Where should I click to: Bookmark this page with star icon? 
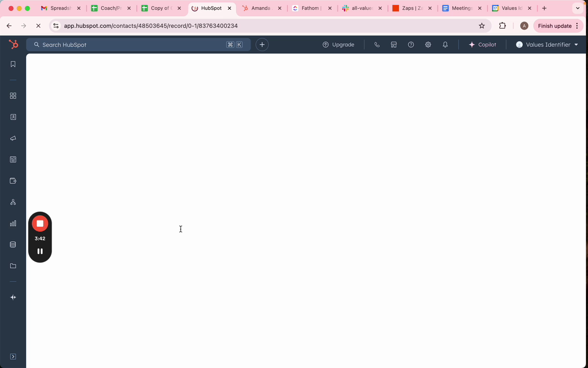click(482, 26)
